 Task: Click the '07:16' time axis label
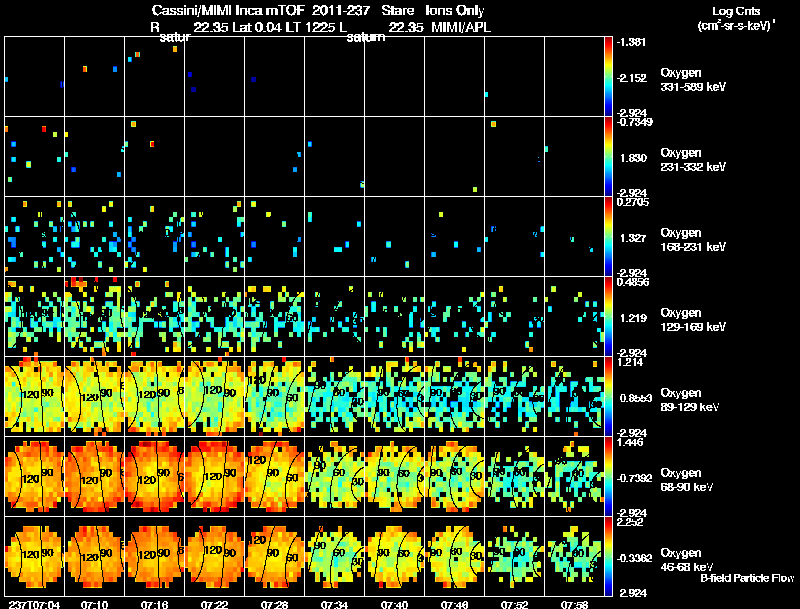point(155,605)
